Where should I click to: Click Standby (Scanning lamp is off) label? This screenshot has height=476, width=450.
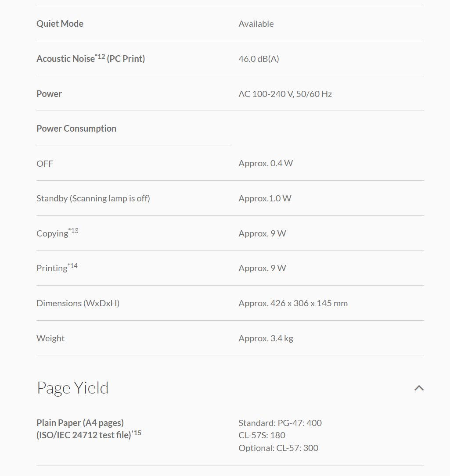(93, 198)
